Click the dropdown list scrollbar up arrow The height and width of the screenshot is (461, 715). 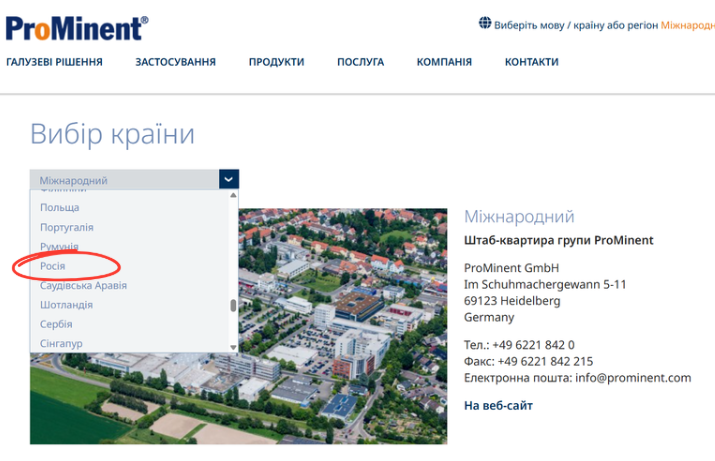(x=234, y=195)
